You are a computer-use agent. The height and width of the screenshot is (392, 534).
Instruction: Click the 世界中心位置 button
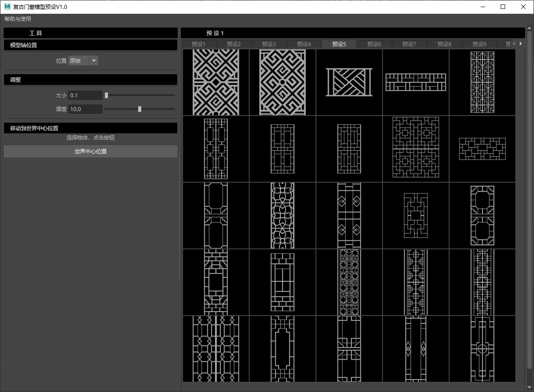tap(91, 152)
